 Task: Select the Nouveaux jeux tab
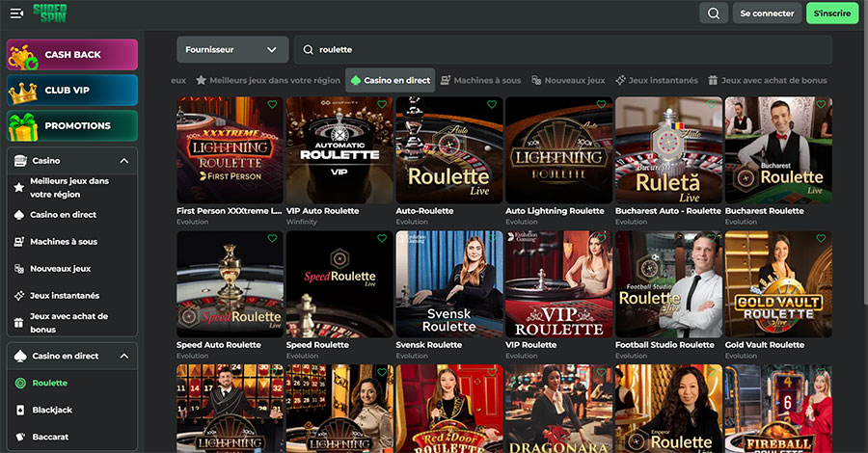point(568,80)
